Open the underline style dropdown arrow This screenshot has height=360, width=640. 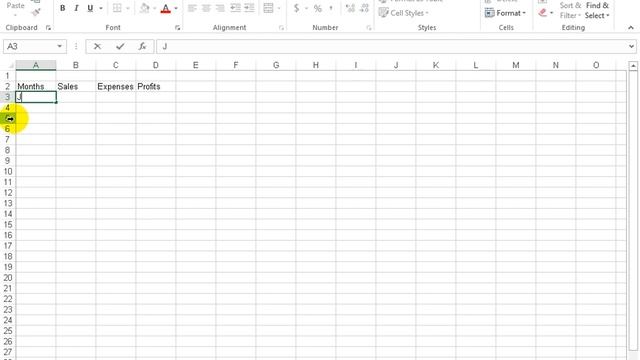click(x=101, y=8)
